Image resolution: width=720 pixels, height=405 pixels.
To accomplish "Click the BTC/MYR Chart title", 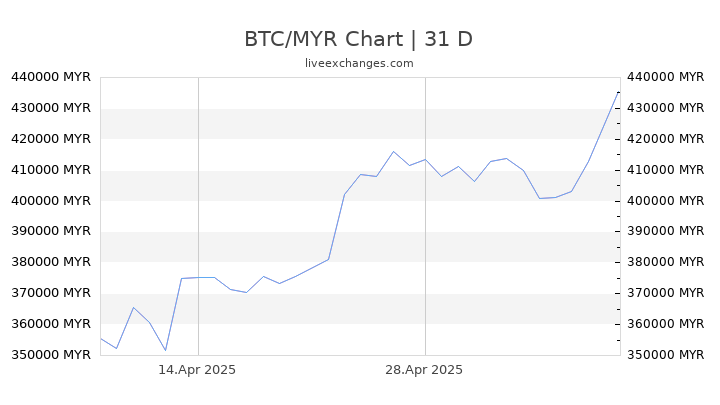I will tap(358, 39).
